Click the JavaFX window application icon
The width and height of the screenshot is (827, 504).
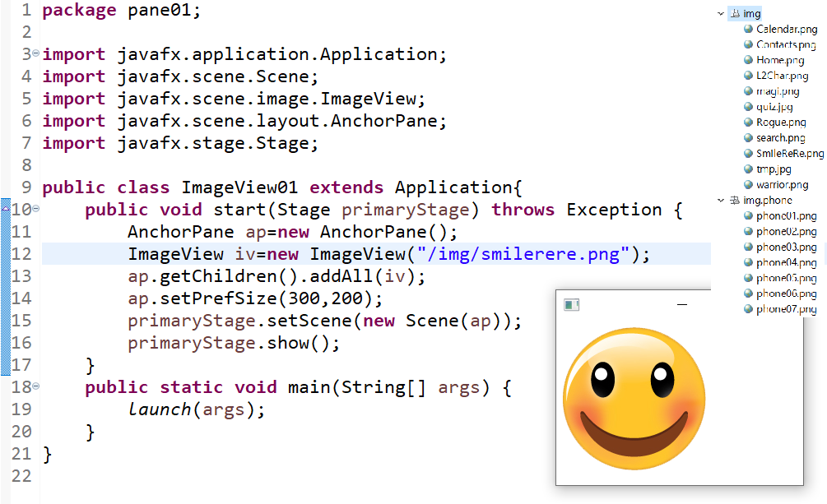pyautogui.click(x=571, y=305)
